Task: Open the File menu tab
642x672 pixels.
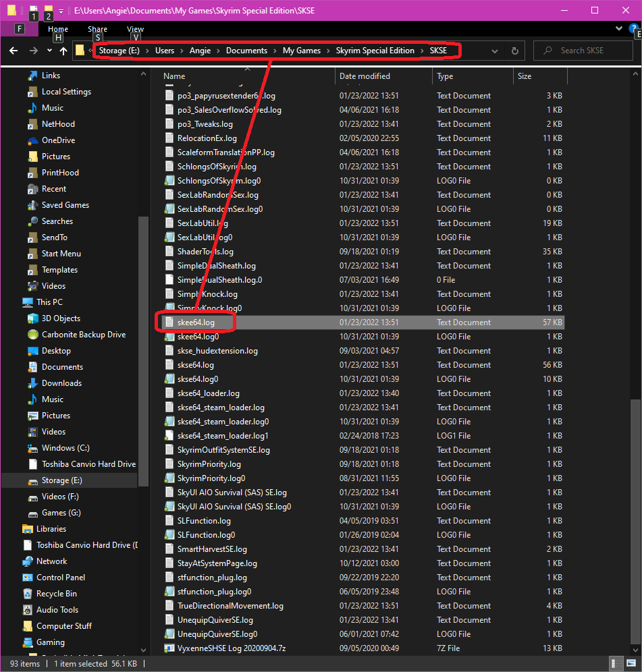Action: pos(20,29)
